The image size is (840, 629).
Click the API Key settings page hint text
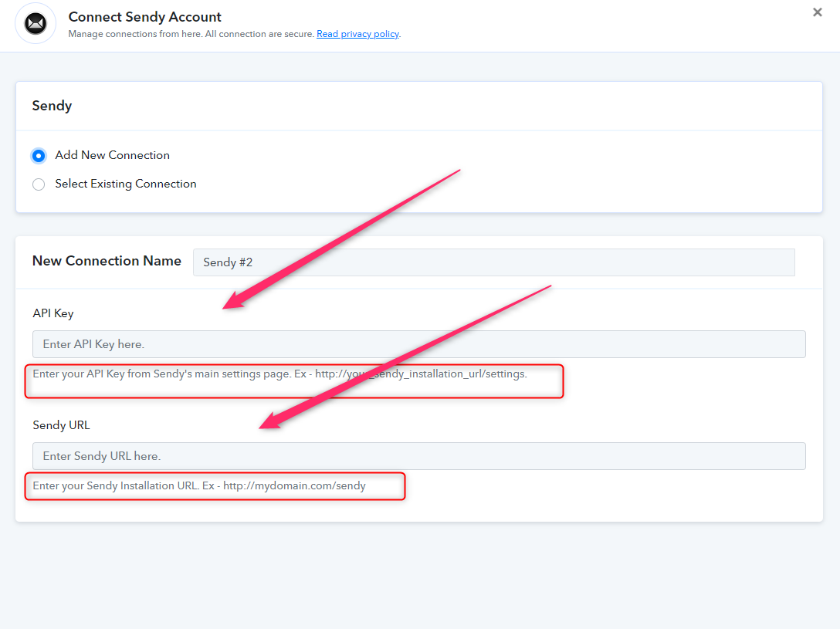(x=279, y=374)
